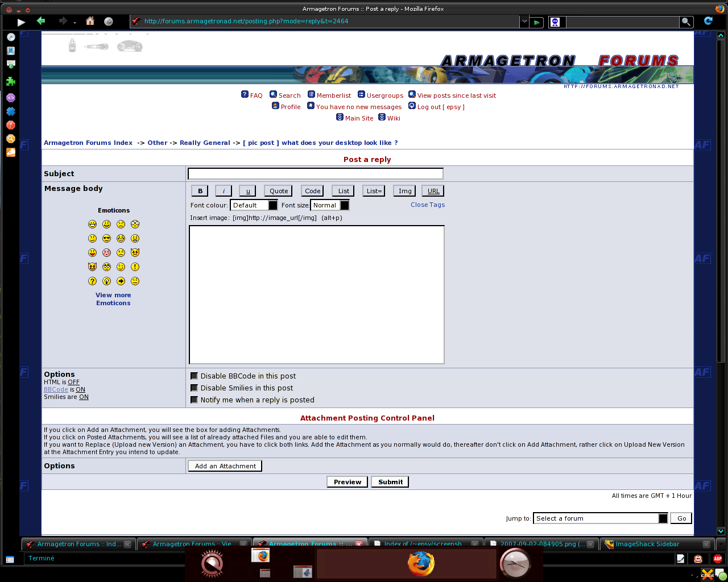Insert the sunglasses cool emoticon
Viewport: 728px width, 582px height.
[x=106, y=239]
